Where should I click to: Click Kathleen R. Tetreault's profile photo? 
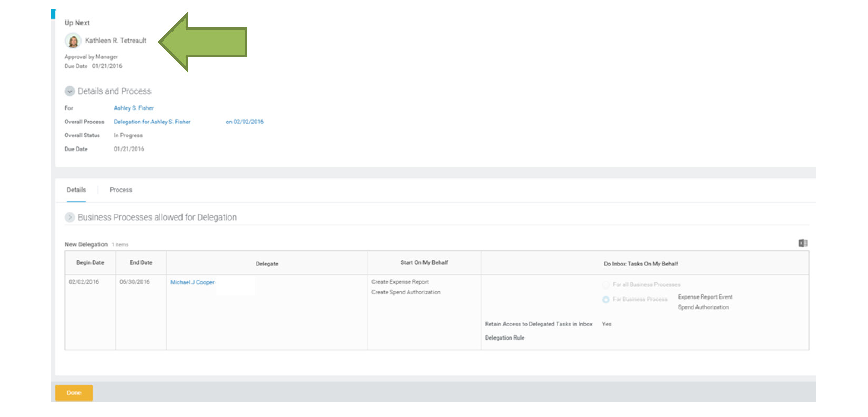click(x=73, y=41)
